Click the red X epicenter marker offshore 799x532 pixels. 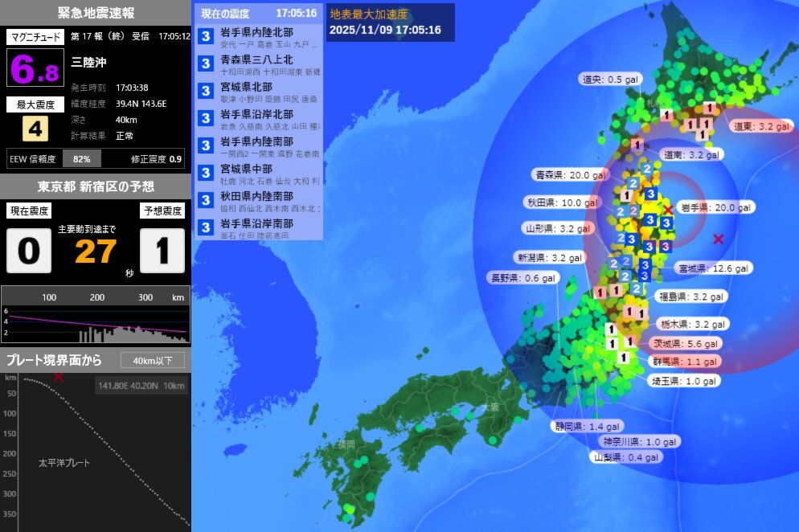[718, 239]
